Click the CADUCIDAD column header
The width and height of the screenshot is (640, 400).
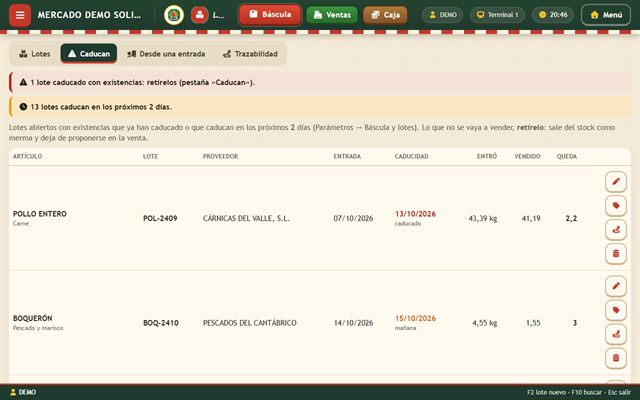tap(411, 156)
